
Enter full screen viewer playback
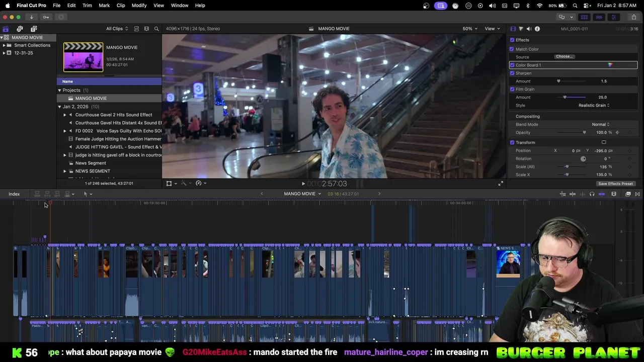coord(501,184)
